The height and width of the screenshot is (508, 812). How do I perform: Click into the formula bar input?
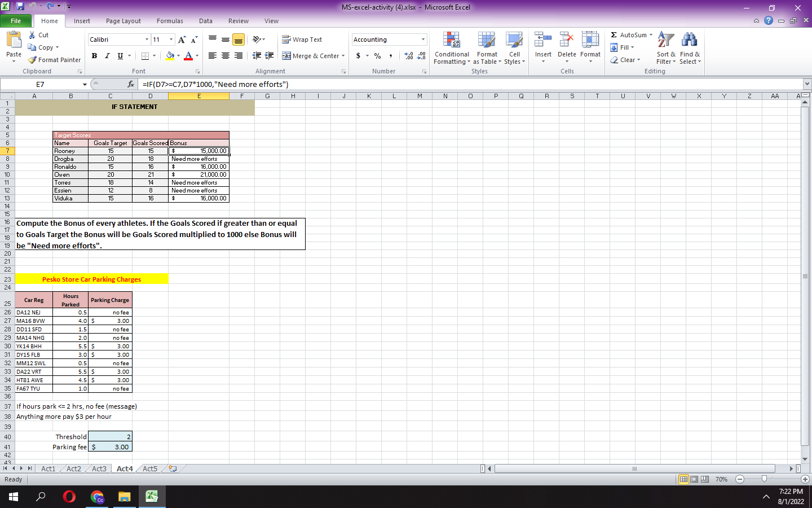tap(471, 84)
